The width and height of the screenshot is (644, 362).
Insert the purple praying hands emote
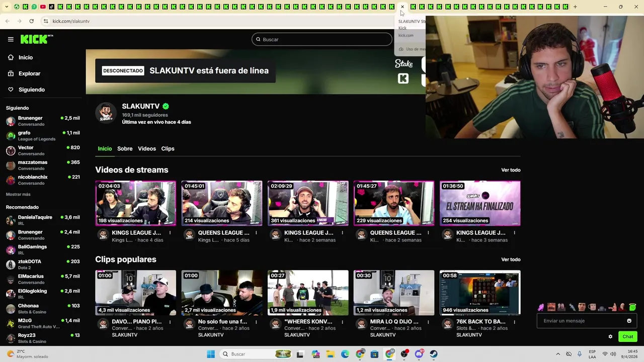tap(541, 307)
